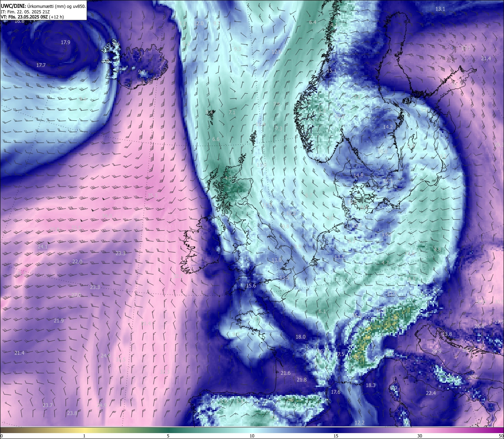The height and width of the screenshot is (439, 504).
Task: Click the 13.1 value label
Action: (440, 9)
